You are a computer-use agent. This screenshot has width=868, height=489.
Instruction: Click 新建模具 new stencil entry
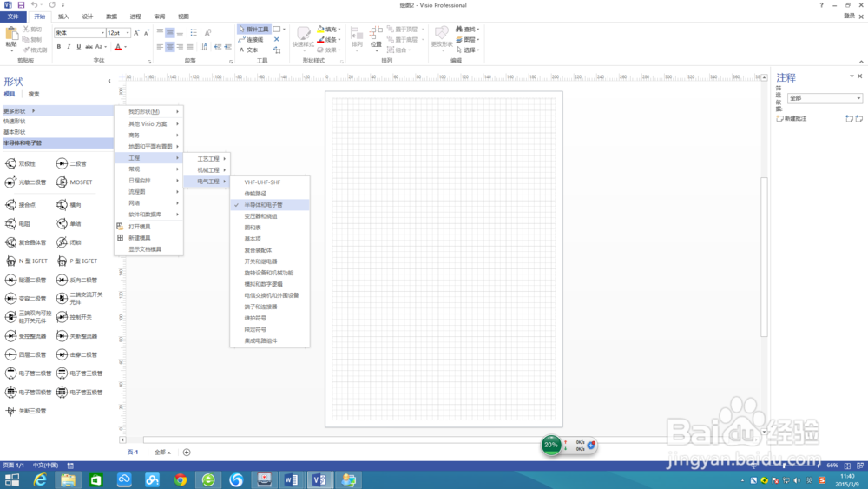click(x=140, y=238)
